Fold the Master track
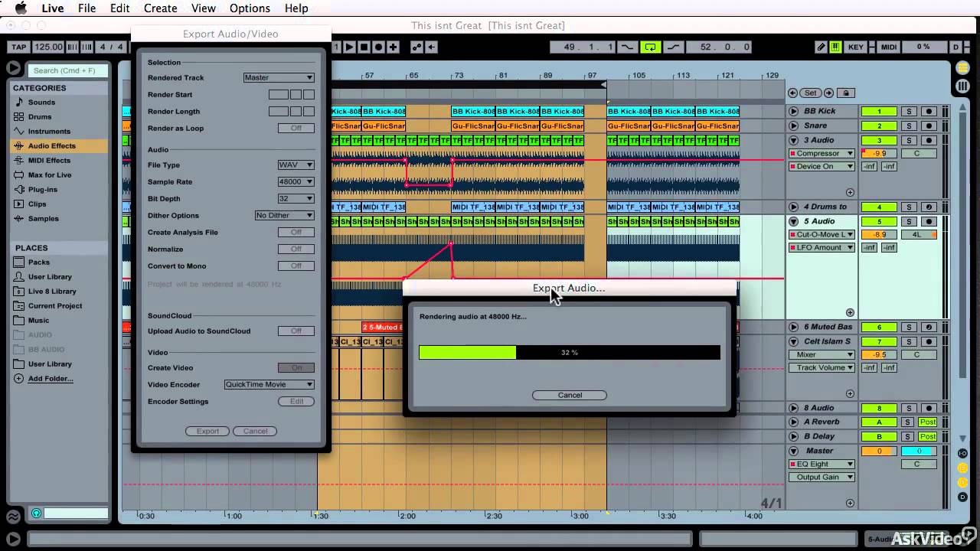Image resolution: width=980 pixels, height=551 pixels. (793, 451)
